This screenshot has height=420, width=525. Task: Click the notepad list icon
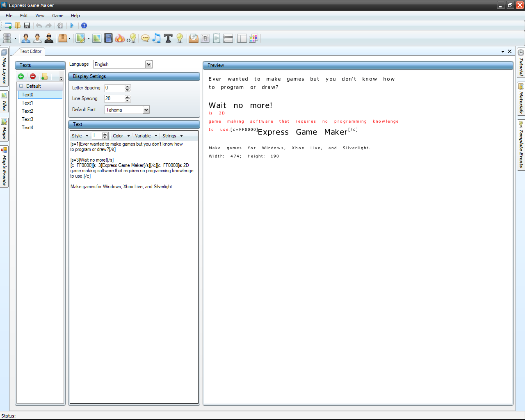pos(217,38)
